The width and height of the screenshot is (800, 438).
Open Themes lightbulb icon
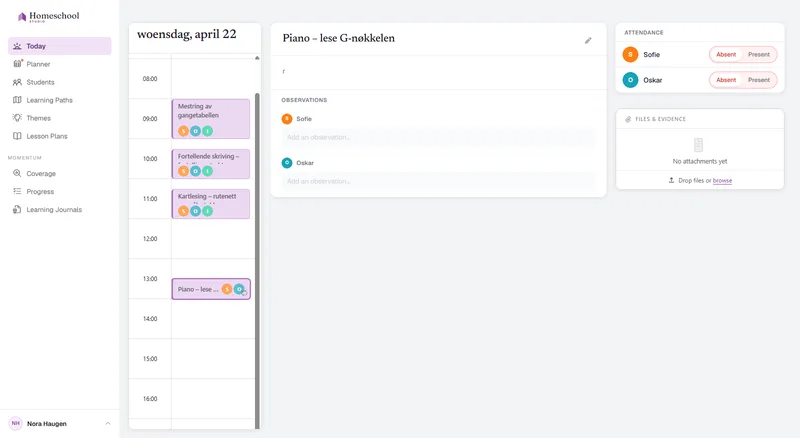[x=17, y=118]
